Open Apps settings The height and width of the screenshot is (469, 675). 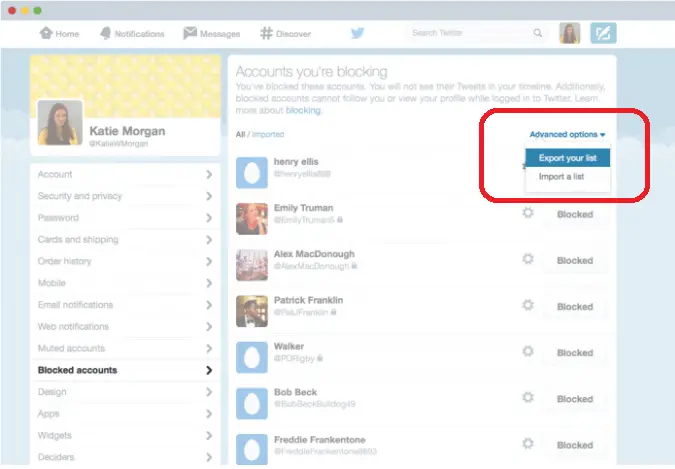click(125, 413)
